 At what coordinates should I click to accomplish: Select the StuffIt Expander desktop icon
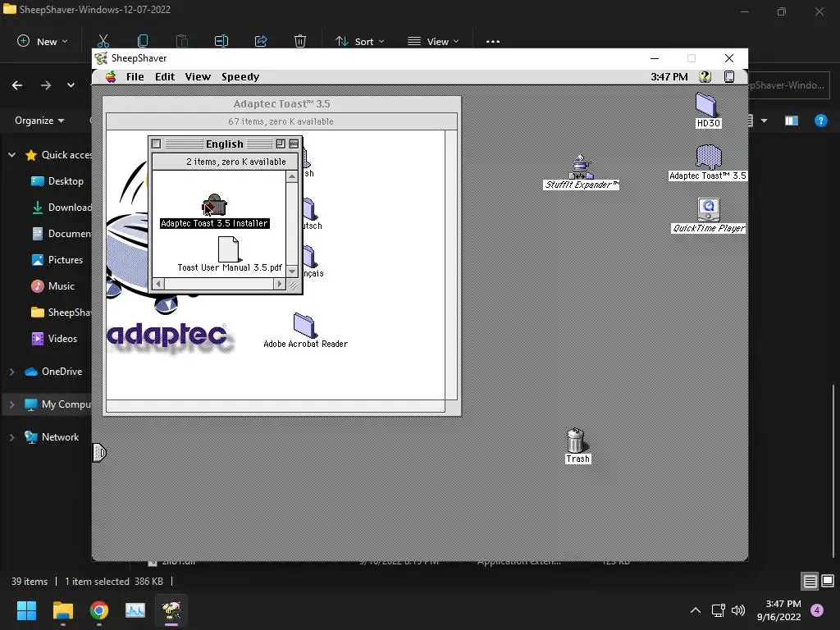point(581,167)
